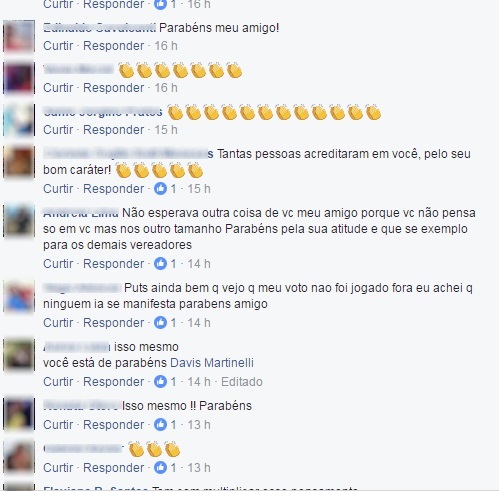View likes icon on 'Puts ainda bem' comment
The image size is (499, 491).
(160, 323)
